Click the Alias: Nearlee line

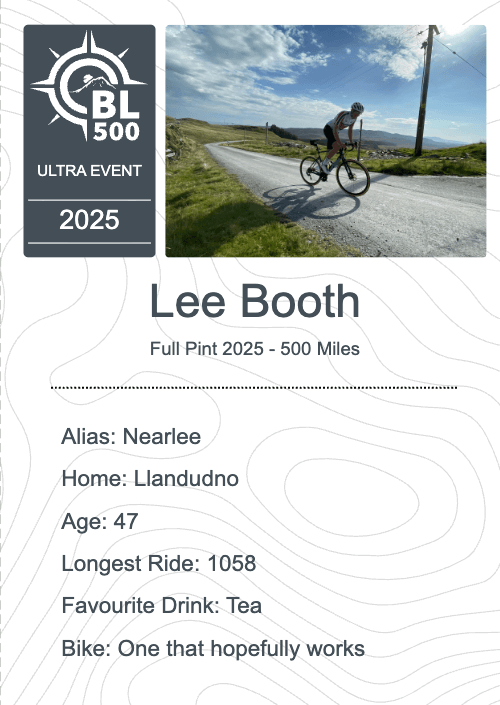click(x=131, y=436)
